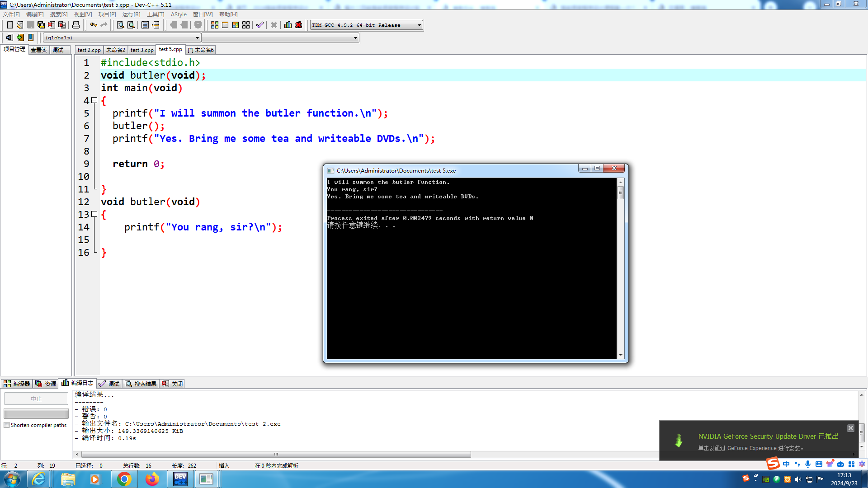This screenshot has width=868, height=488.
Task: Click NVIDIA GeForce Security Update notification
Action: [x=768, y=436]
